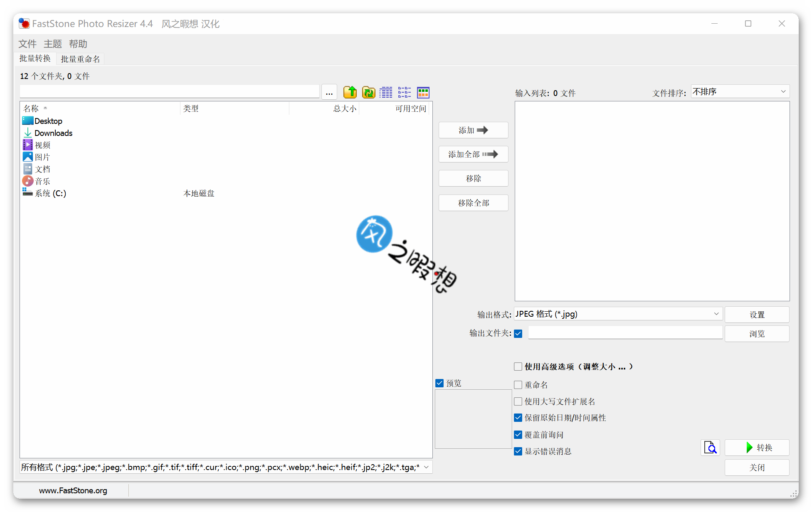Enable 使用大写文件扩展名 checkbox
This screenshot has height=512, width=812.
(x=518, y=401)
